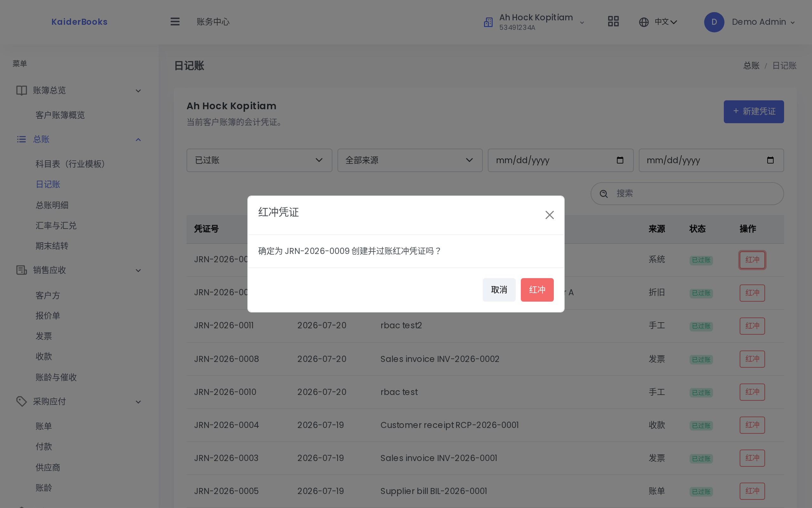The image size is (812, 508).
Task: Toggle the hamburger sidebar menu icon
Action: pyautogui.click(x=175, y=22)
